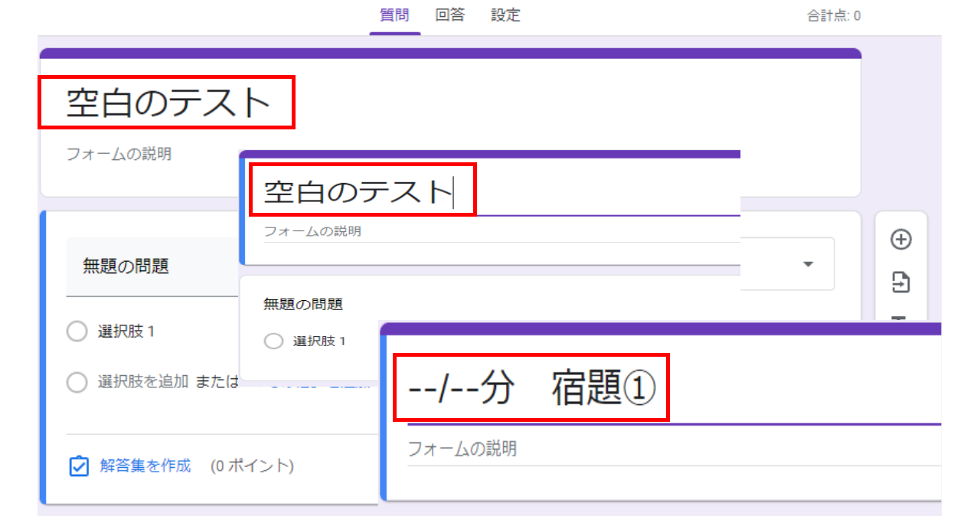
Task: Click the partially hidden add title icon
Action: tap(901, 317)
